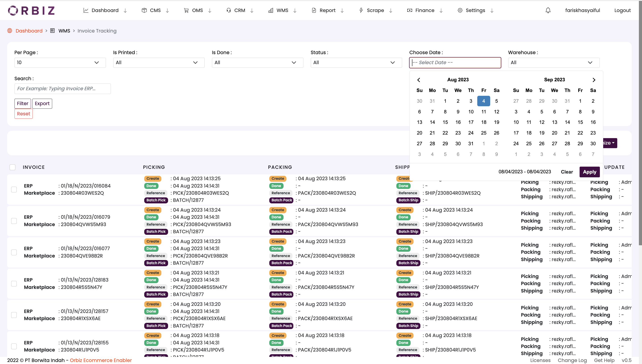Screen dimensions: 642x364
Task: Click the Logout link
Action: [622, 10]
